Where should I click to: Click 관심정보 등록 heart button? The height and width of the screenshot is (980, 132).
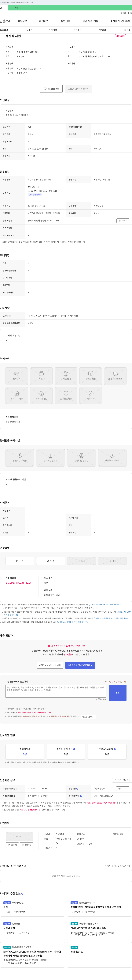[51, 89]
